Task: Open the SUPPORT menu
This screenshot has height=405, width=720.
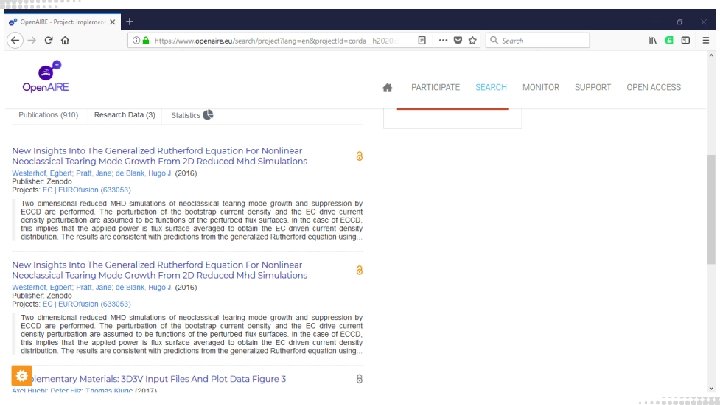Action: (593, 87)
